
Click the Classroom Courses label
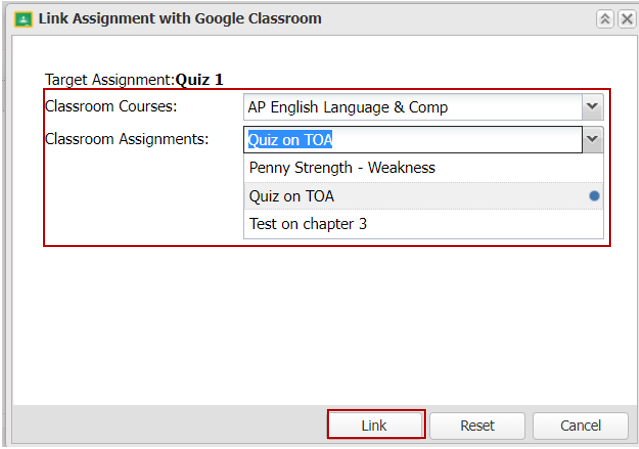pos(111,106)
